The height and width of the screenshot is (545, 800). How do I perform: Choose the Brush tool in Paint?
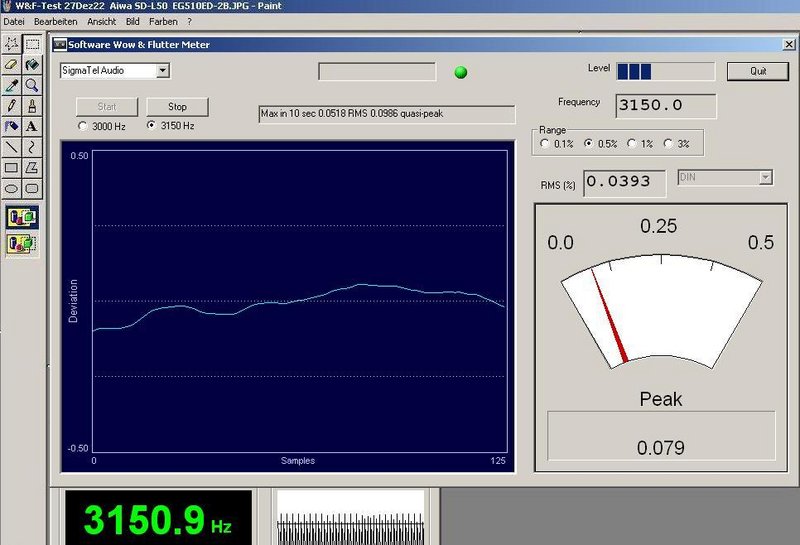(x=32, y=106)
